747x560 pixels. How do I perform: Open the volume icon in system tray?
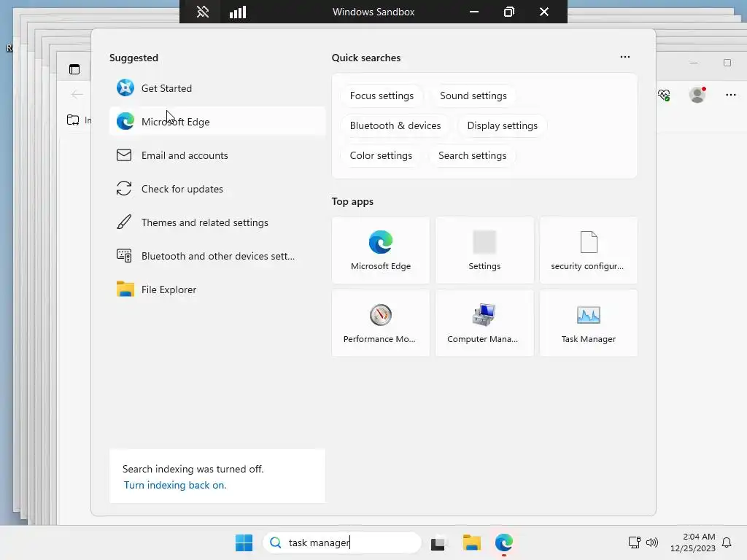(651, 542)
